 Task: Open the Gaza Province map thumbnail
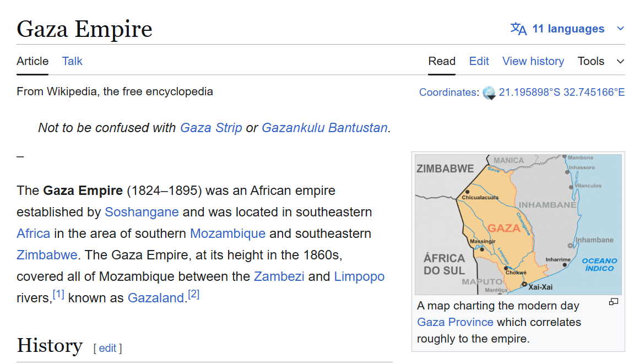pos(518,225)
